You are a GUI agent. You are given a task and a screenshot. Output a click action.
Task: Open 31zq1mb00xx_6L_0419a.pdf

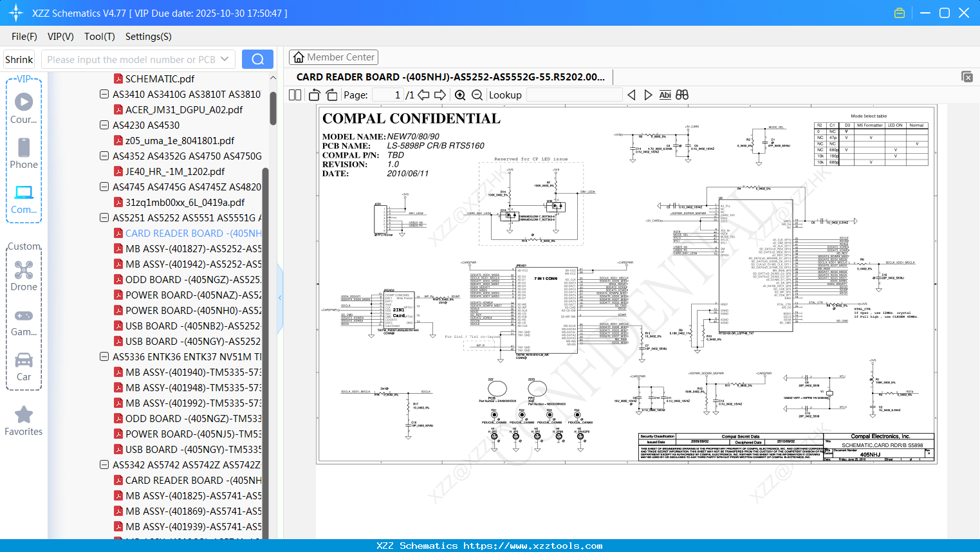coord(185,202)
